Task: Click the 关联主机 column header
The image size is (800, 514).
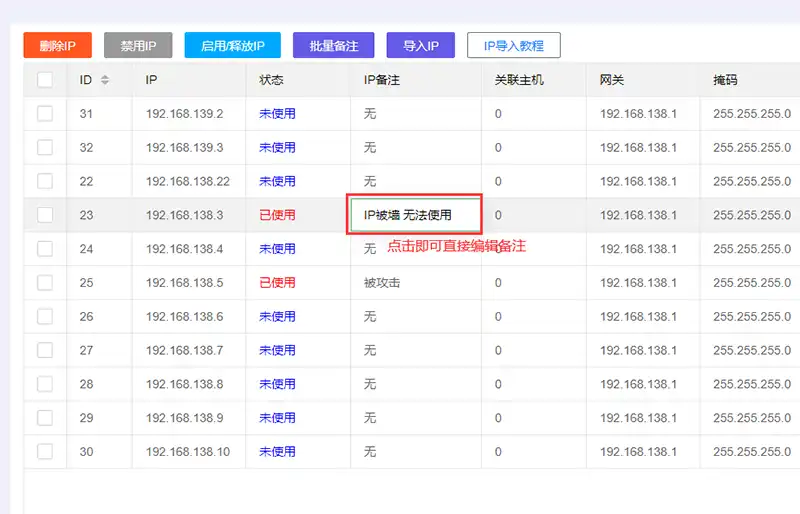Action: [x=519, y=80]
